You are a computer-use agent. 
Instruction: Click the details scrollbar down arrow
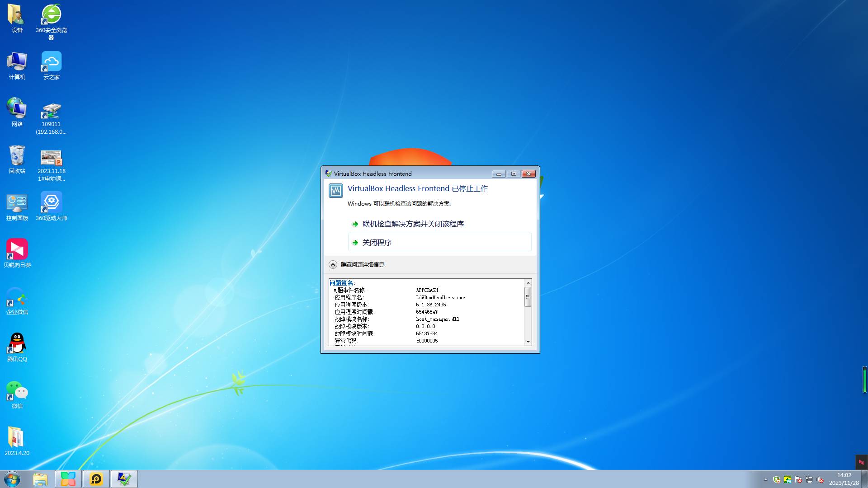tap(528, 342)
